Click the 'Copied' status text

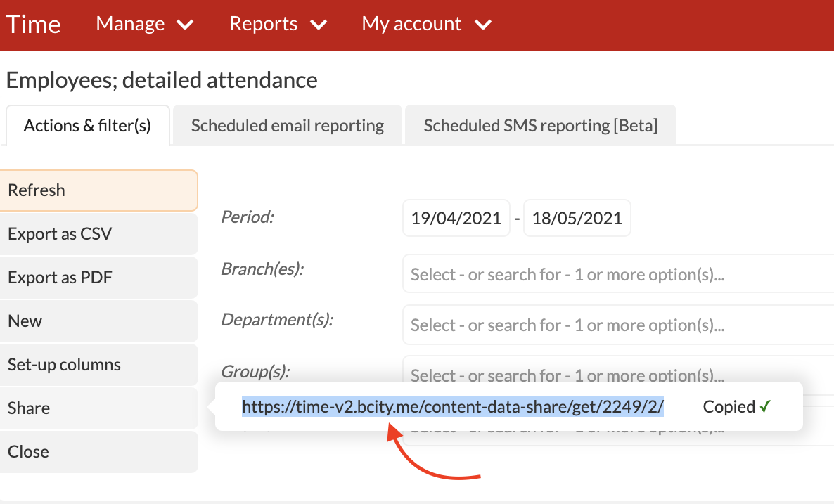tap(729, 407)
